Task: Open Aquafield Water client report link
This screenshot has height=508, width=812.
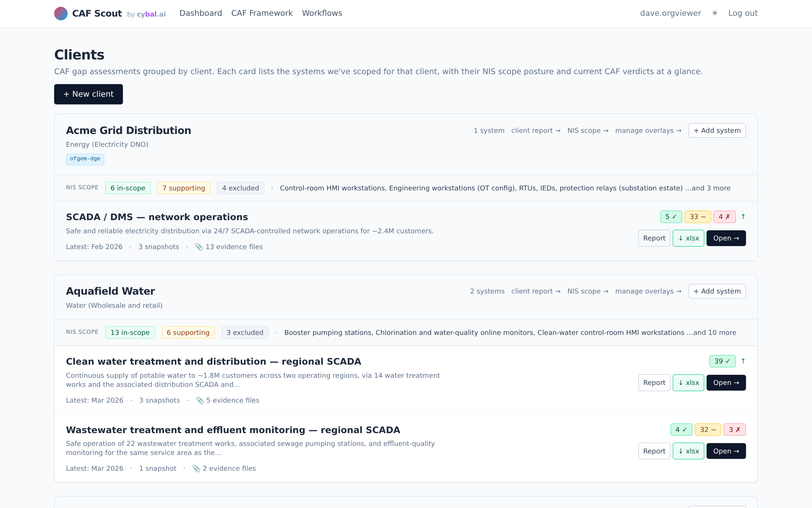Action: [x=536, y=291]
